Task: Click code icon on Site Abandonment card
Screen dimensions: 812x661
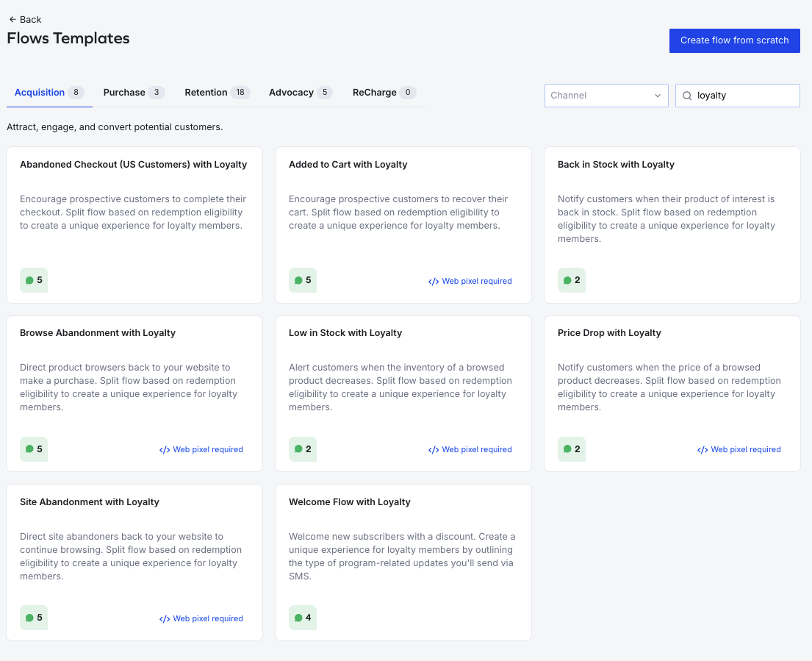Action: [x=165, y=619]
